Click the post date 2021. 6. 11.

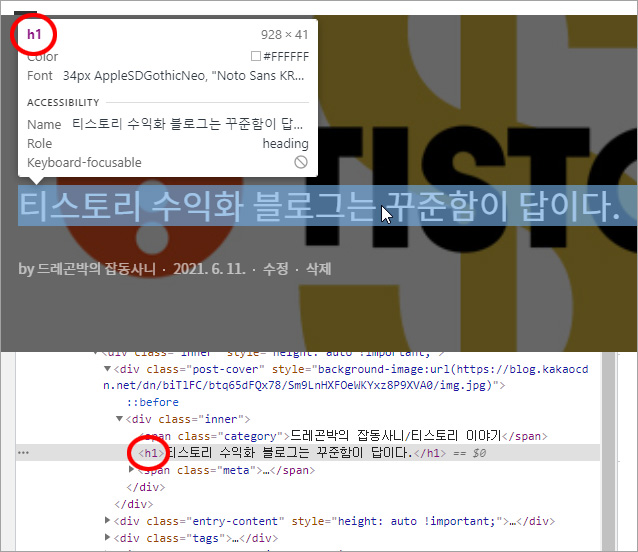coord(209,269)
